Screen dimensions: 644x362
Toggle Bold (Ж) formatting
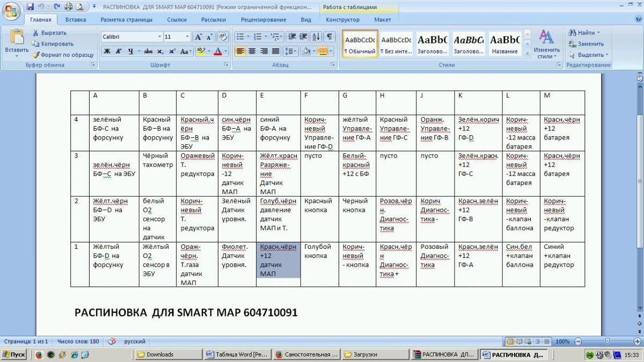tap(107, 51)
